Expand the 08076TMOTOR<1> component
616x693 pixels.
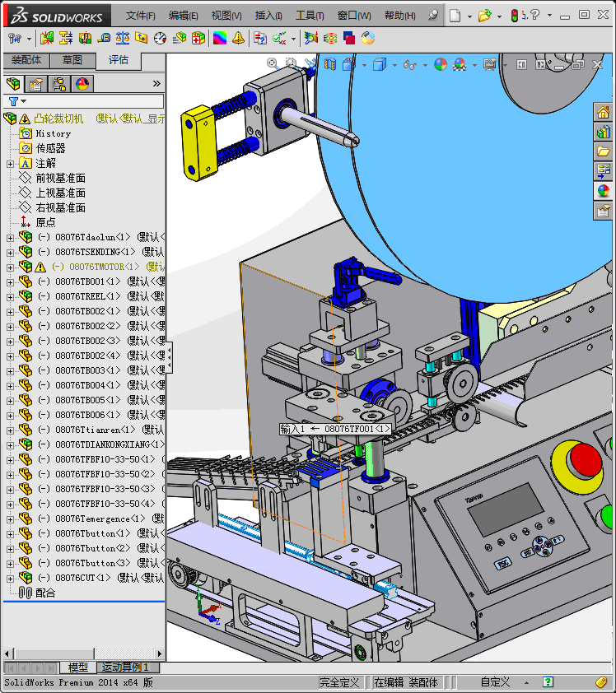tap(10, 267)
